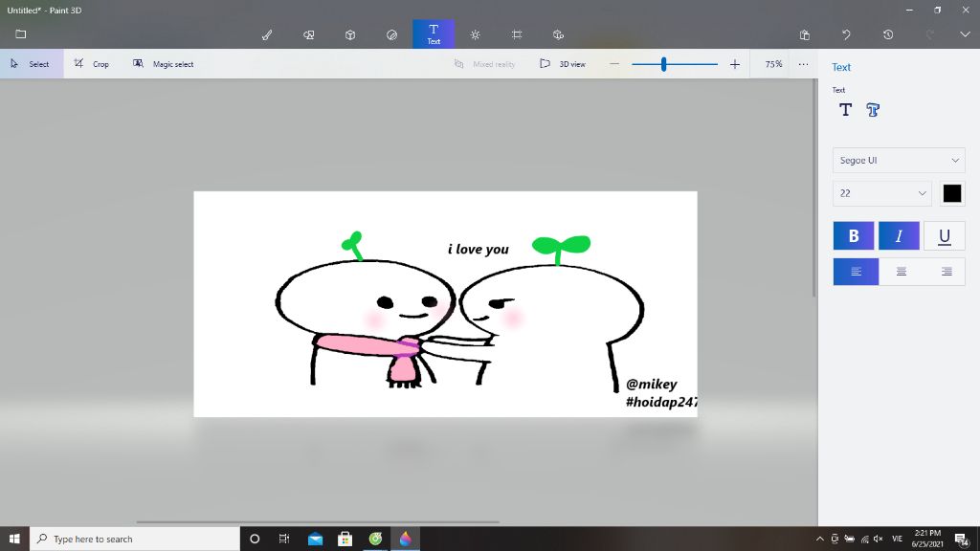The height and width of the screenshot is (551, 980).
Task: Click the zoom slider handle
Action: pyautogui.click(x=664, y=64)
